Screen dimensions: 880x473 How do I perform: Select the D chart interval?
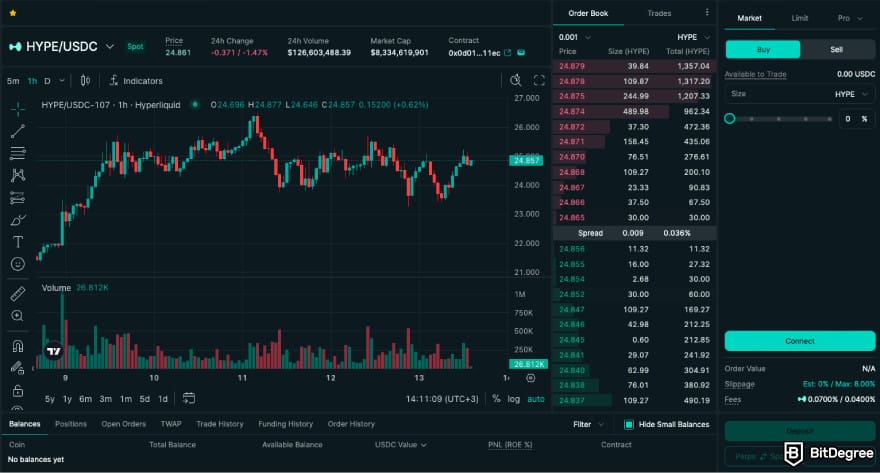tap(47, 81)
